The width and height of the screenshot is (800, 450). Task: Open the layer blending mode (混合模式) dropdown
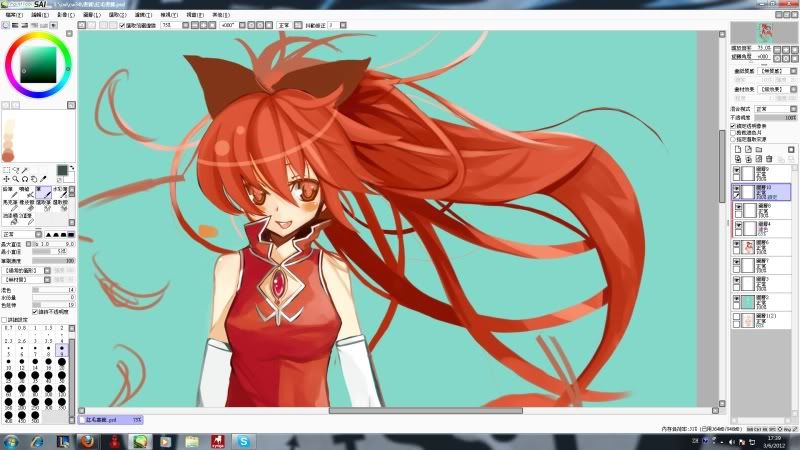775,108
